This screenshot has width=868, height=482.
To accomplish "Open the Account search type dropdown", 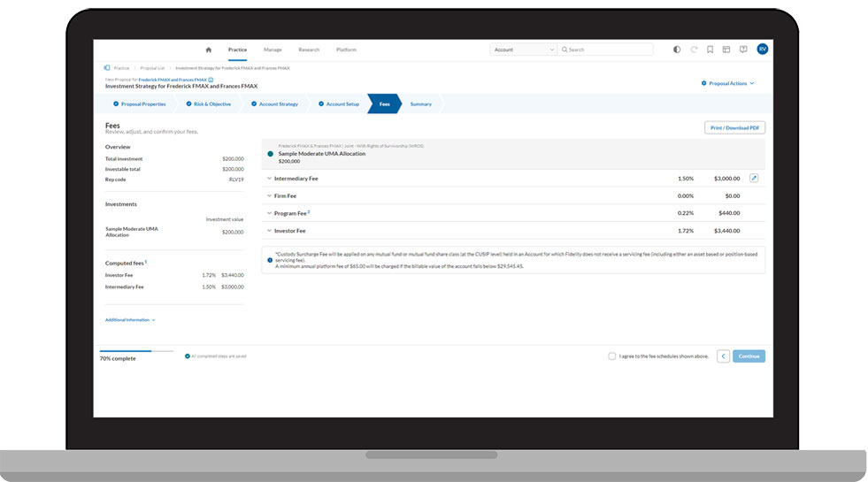I will pyautogui.click(x=523, y=50).
